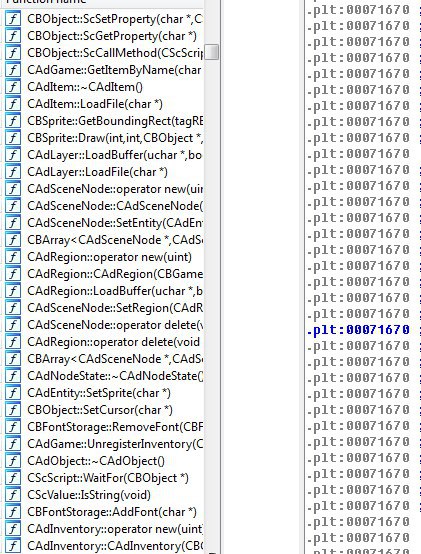Click f icon of CScScript::WaitFor(CBObject *)
The height and width of the screenshot is (554, 421).
point(13,478)
